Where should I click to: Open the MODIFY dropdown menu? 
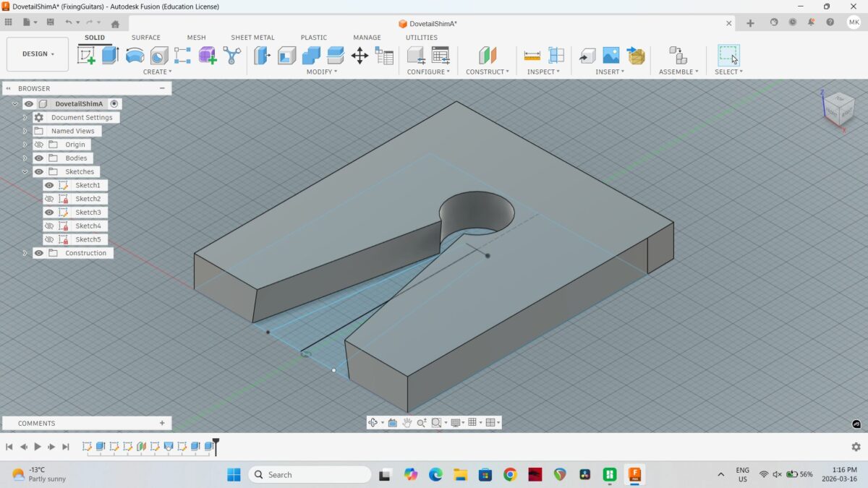click(x=321, y=72)
